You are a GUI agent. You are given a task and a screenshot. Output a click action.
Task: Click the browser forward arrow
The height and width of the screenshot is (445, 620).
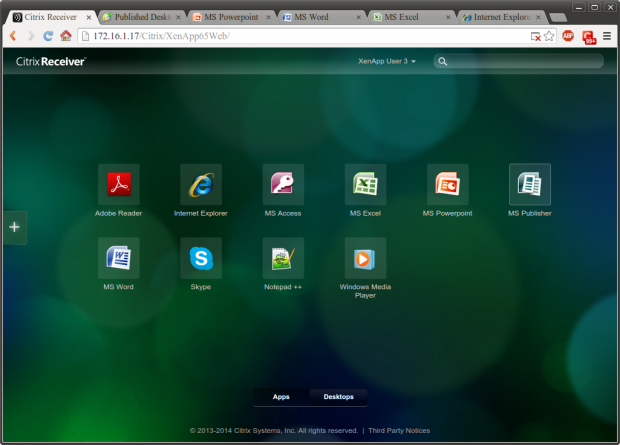31,36
